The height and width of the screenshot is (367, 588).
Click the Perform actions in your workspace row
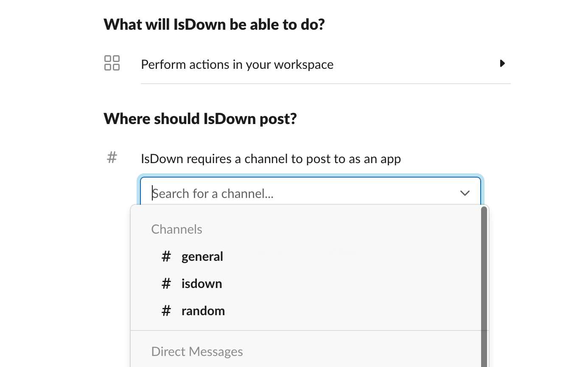click(x=237, y=65)
